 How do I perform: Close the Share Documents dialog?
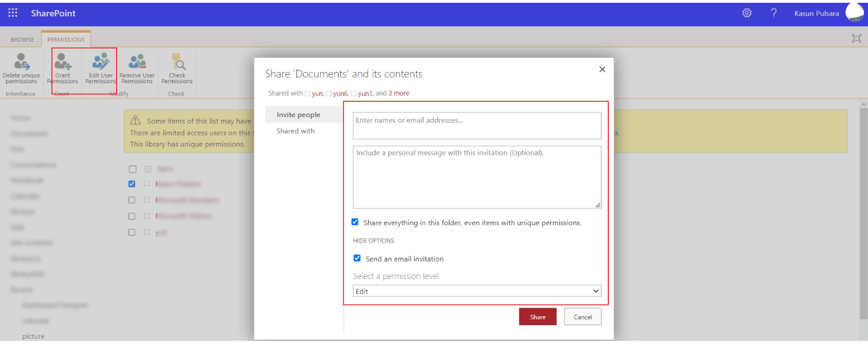(602, 69)
